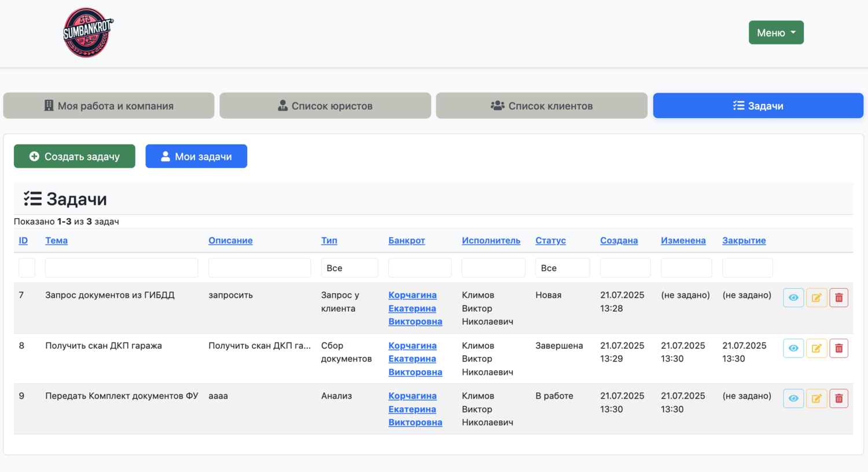View task 9 with the eye icon
Viewport: 868px width, 472px height.
(793, 399)
